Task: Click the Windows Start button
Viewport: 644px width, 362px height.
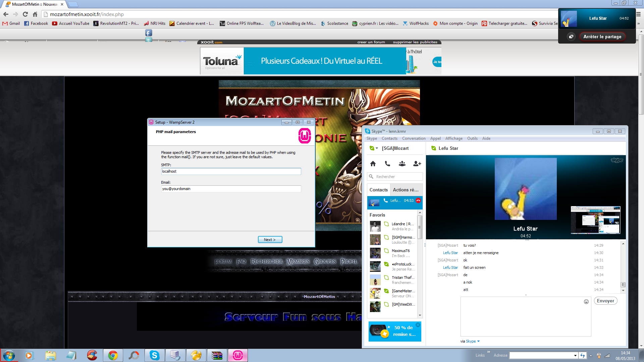Action: (9, 355)
